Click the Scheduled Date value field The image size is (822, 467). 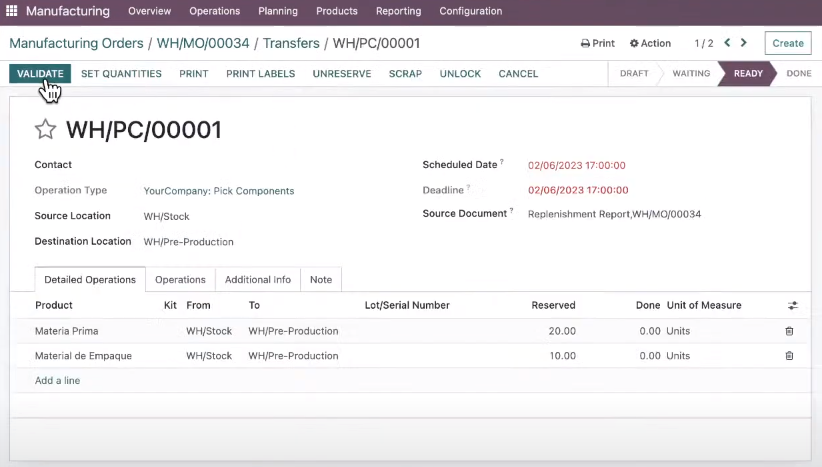577,166
